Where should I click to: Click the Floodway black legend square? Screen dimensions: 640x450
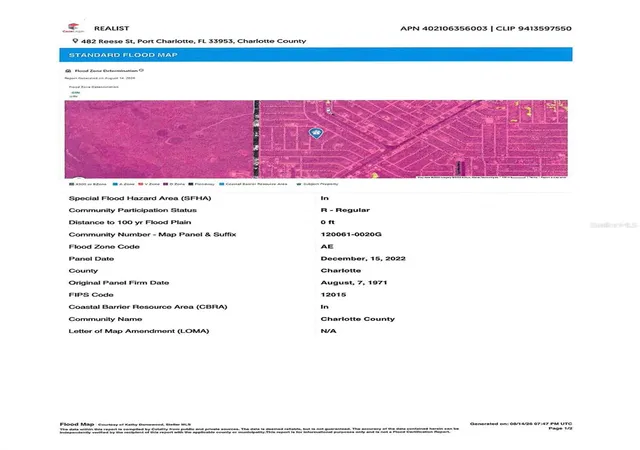coord(191,184)
